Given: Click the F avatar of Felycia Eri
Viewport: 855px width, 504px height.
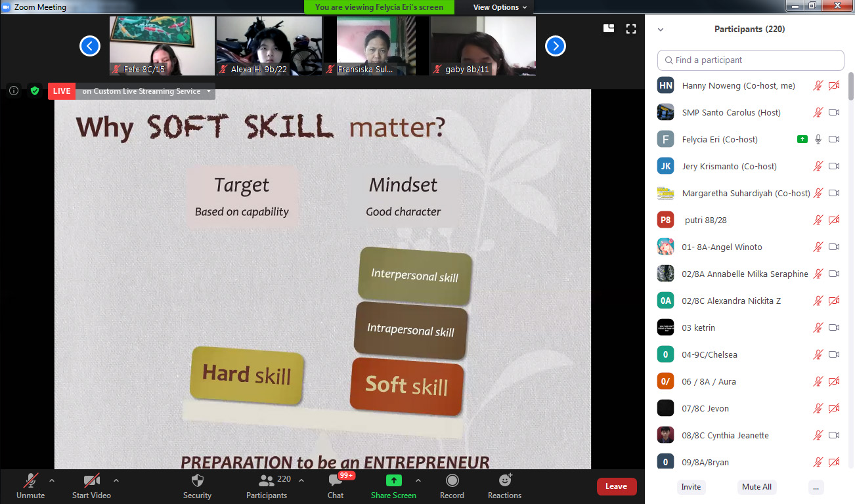Looking at the screenshot, I should (666, 139).
